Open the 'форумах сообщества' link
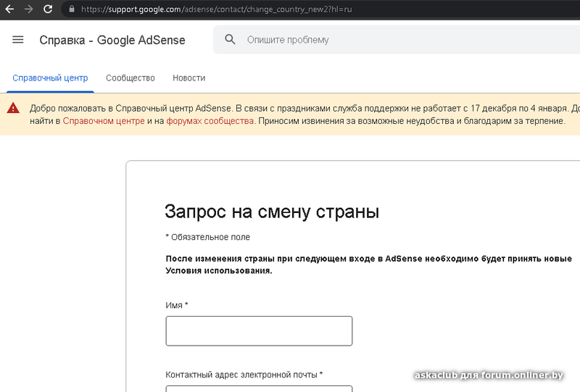This screenshot has height=392, width=580. (x=210, y=122)
